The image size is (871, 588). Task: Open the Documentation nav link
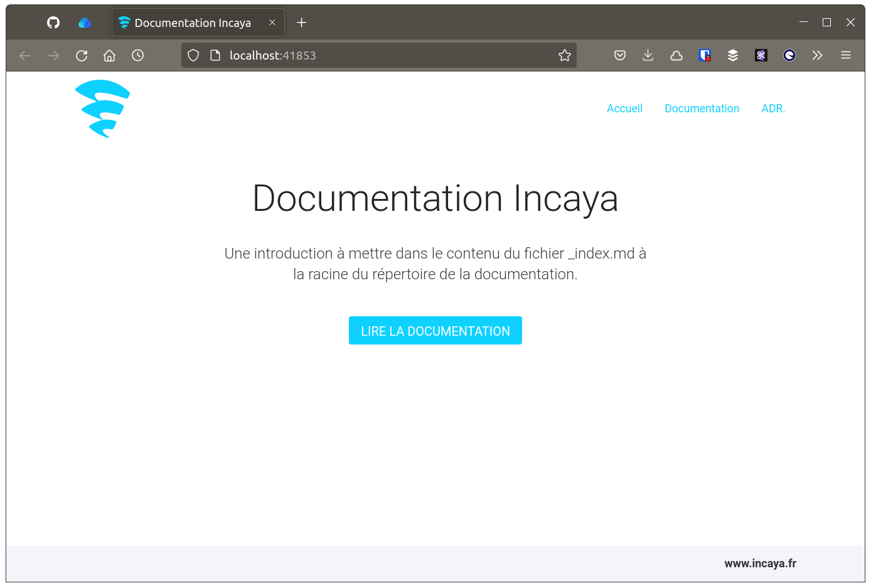point(702,109)
